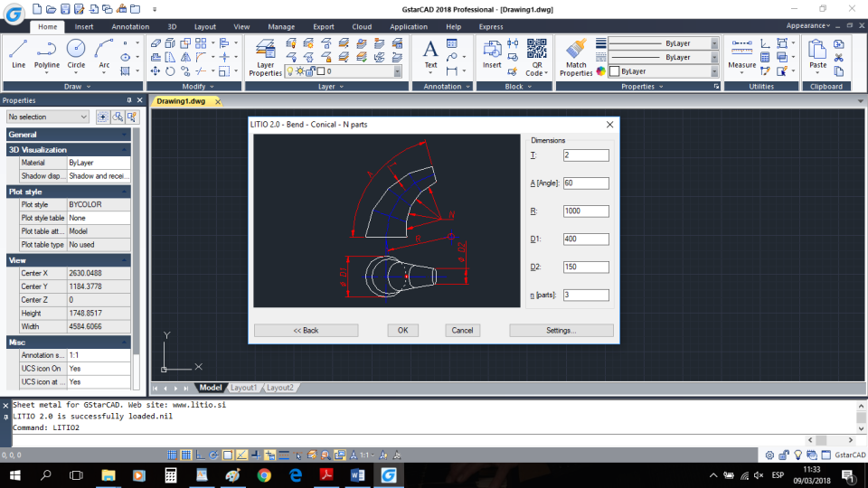The image size is (868, 488).
Task: Open the QR Code tool
Action: [x=536, y=58]
